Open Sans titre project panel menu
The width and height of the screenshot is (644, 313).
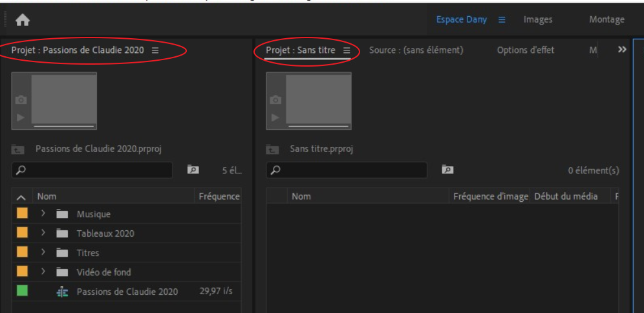[346, 50]
